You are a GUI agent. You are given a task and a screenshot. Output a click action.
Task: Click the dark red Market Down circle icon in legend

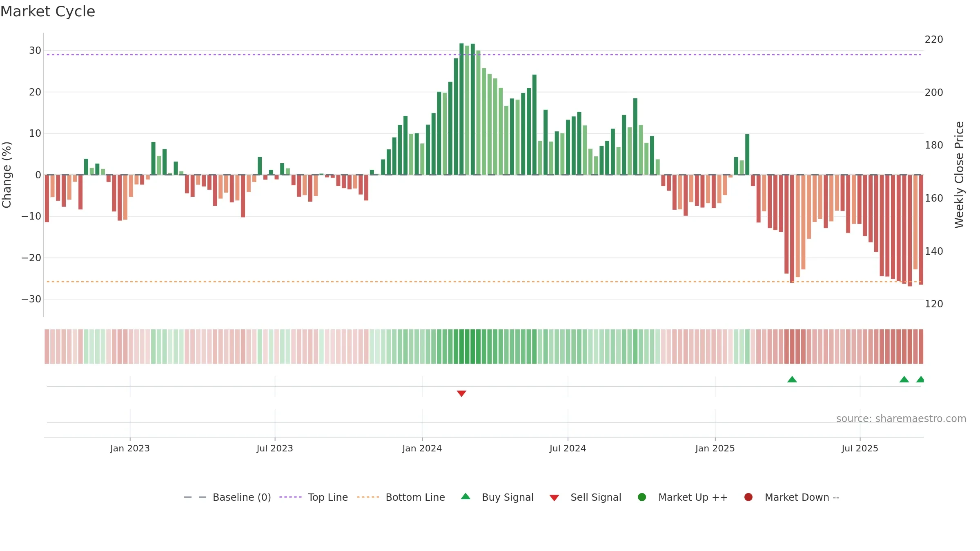coord(748,497)
